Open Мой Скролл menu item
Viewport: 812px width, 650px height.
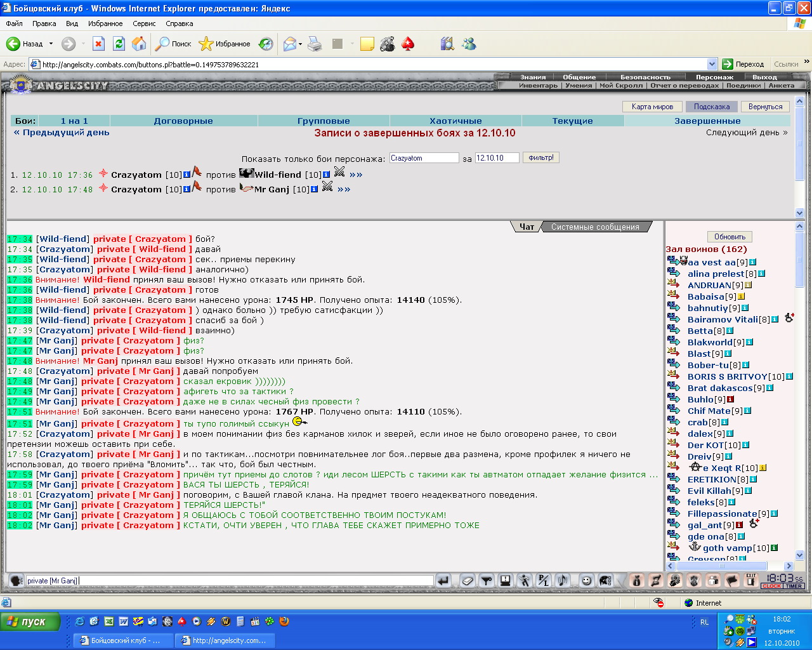(x=621, y=85)
